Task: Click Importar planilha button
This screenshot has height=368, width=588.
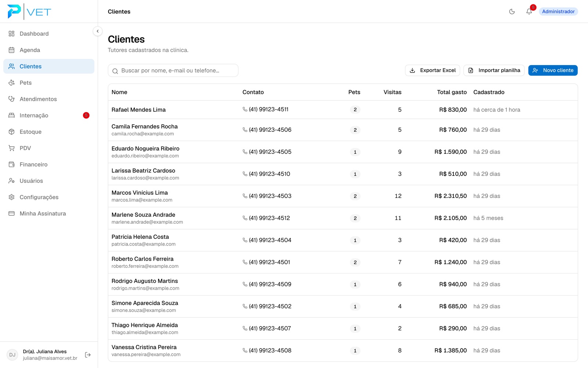Action: point(494,70)
